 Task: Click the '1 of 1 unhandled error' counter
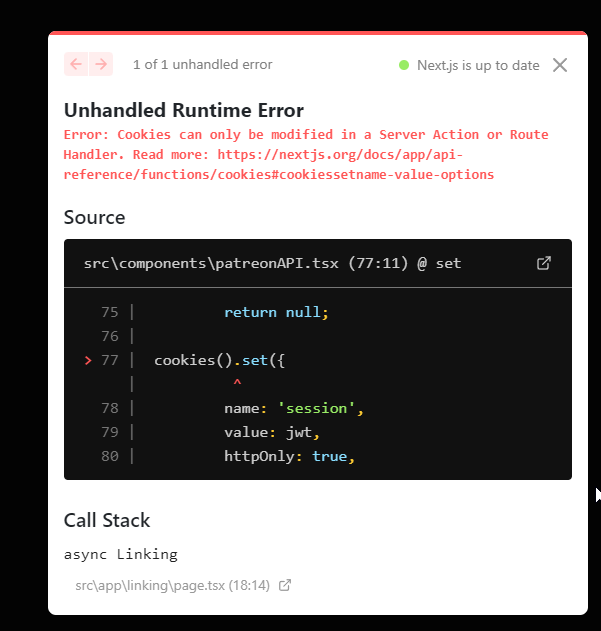click(x=202, y=65)
